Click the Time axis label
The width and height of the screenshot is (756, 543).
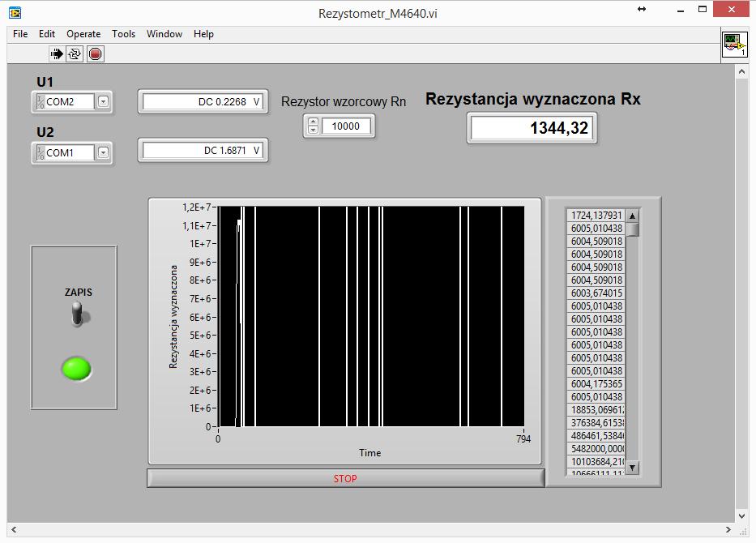tap(369, 453)
